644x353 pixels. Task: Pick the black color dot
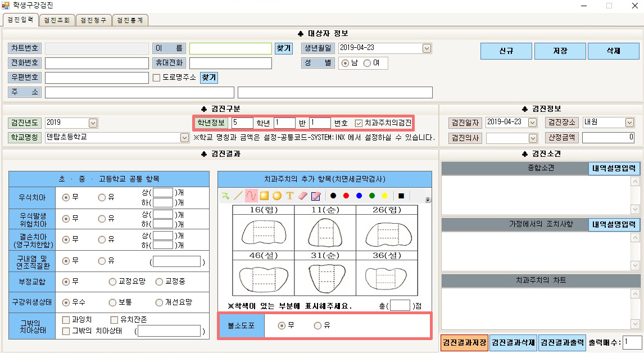[x=333, y=196]
